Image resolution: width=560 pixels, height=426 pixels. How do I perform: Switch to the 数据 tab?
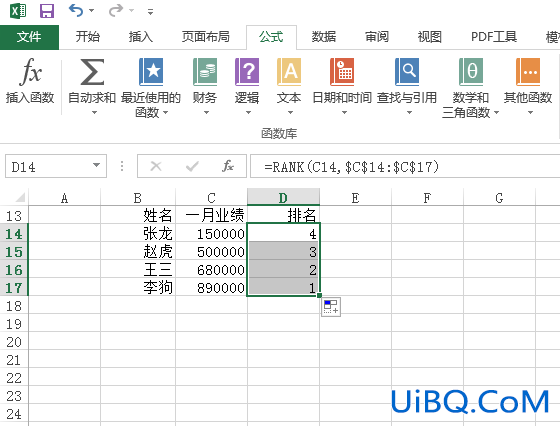[324, 37]
